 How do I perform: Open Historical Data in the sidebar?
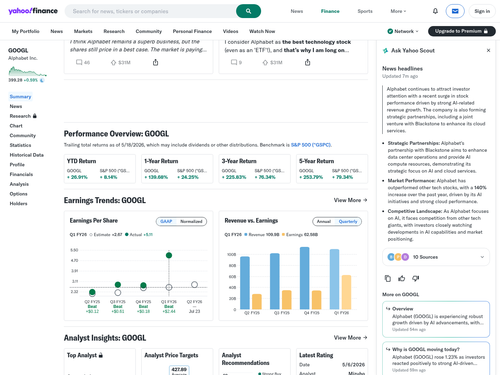(x=27, y=155)
